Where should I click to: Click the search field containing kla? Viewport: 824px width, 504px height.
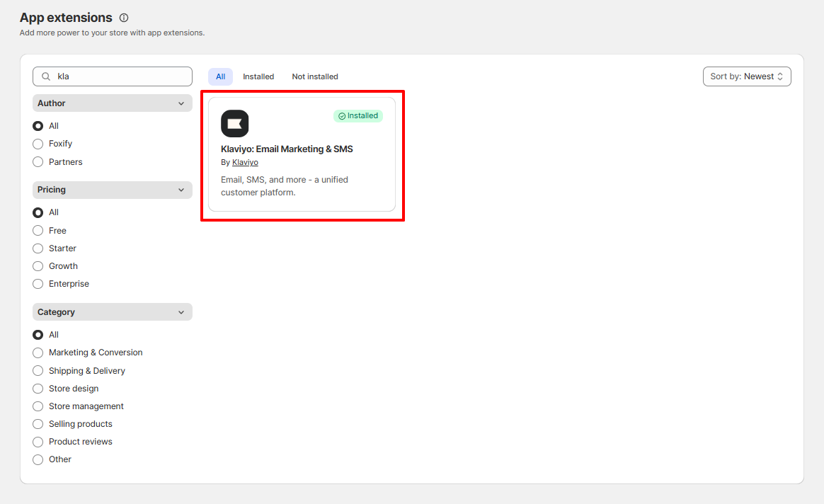[113, 76]
